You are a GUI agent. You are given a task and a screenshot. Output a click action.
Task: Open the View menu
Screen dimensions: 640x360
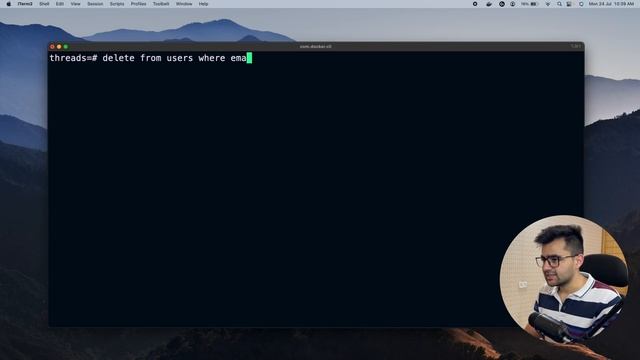click(76, 4)
